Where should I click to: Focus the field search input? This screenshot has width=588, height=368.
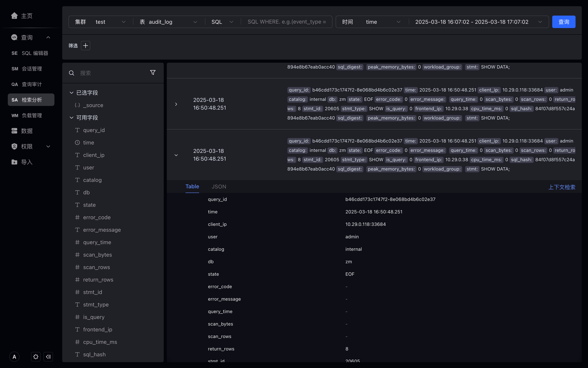click(112, 73)
